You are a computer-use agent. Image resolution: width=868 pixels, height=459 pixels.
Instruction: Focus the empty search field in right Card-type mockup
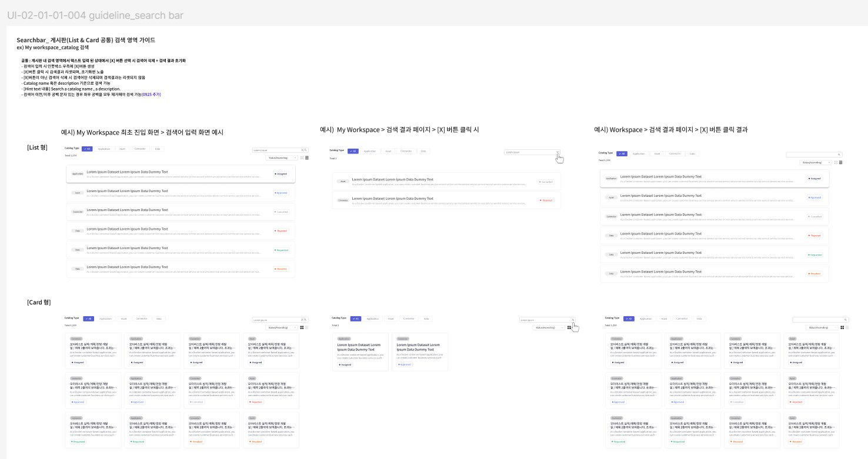pos(821,320)
